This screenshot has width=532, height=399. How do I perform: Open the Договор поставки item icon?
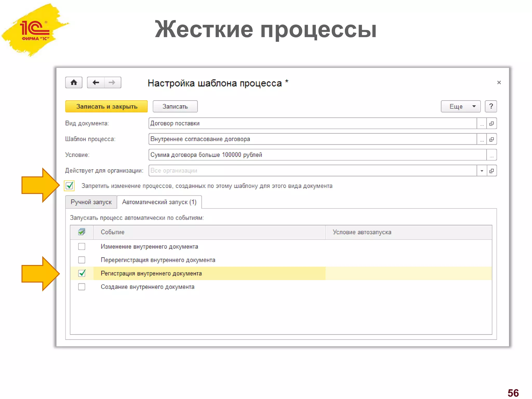(x=491, y=123)
